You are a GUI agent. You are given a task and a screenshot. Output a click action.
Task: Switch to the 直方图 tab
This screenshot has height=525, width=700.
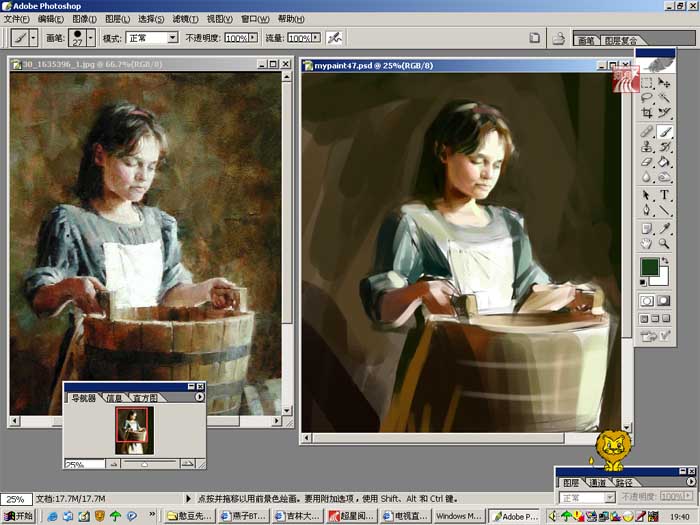point(146,398)
